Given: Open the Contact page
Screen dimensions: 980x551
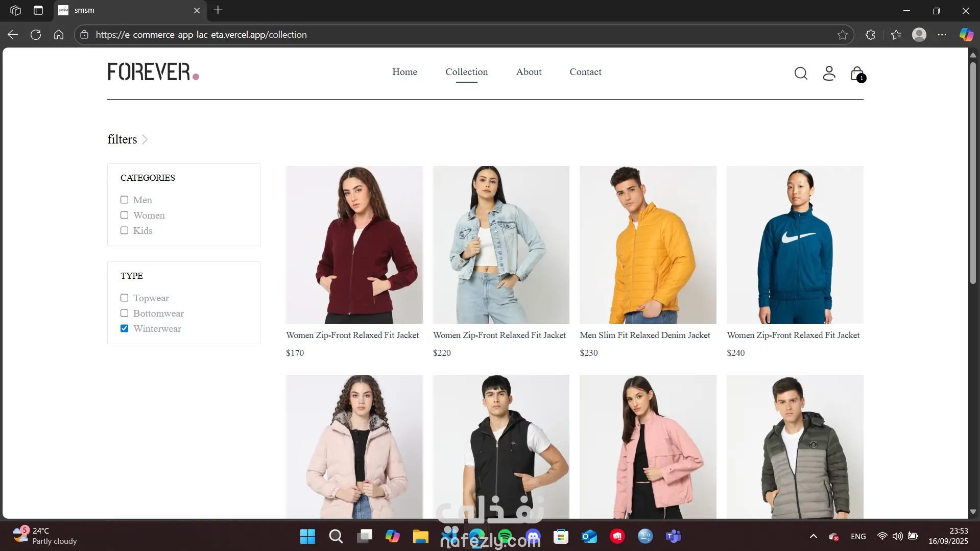Looking at the screenshot, I should click(x=585, y=72).
